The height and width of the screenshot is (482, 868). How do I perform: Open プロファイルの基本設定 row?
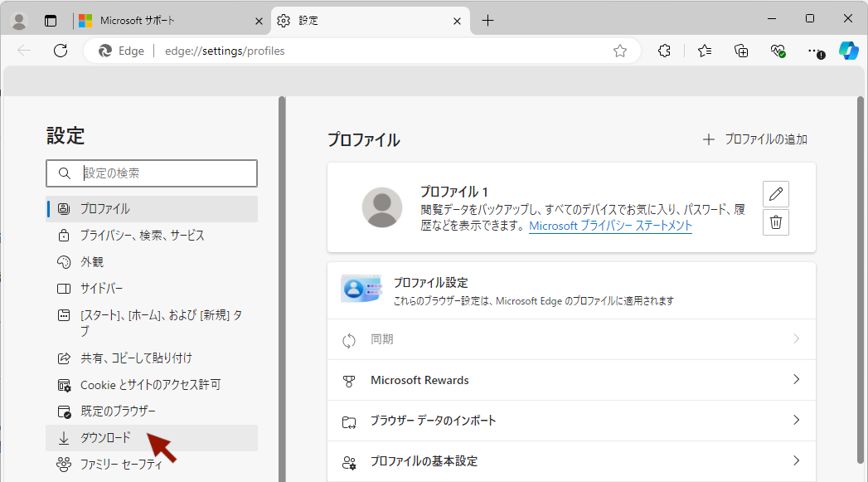[x=571, y=461]
